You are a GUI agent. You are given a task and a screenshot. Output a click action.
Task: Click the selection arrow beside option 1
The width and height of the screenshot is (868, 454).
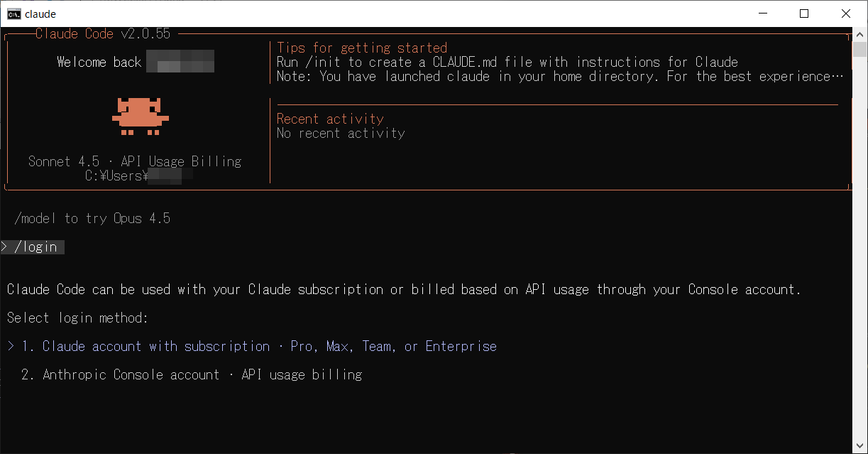pyautogui.click(x=11, y=346)
